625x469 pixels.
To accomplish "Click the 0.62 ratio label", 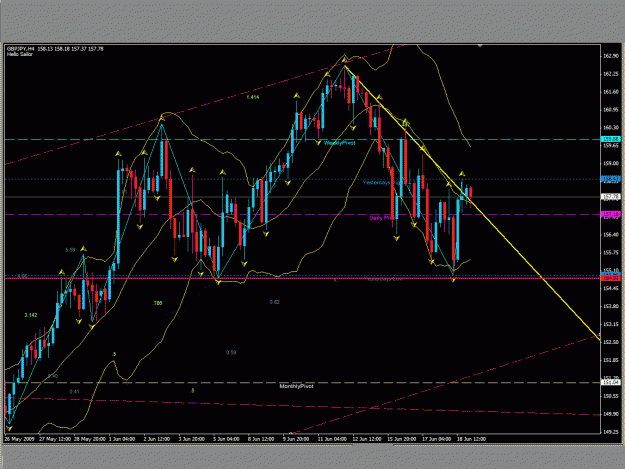I will [x=274, y=302].
